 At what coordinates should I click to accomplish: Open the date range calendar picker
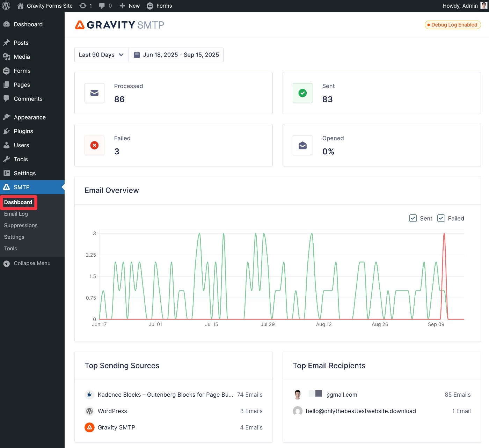[176, 55]
